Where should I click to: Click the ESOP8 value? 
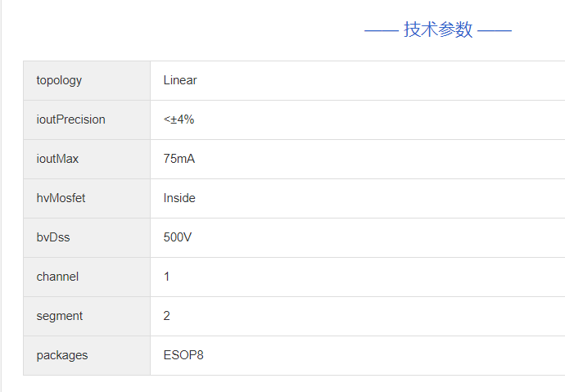[x=183, y=355]
